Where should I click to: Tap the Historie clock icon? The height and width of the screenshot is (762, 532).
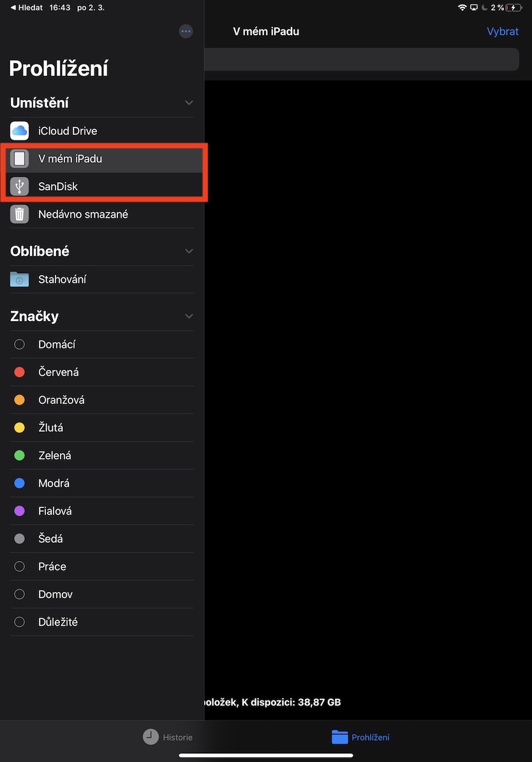click(151, 737)
